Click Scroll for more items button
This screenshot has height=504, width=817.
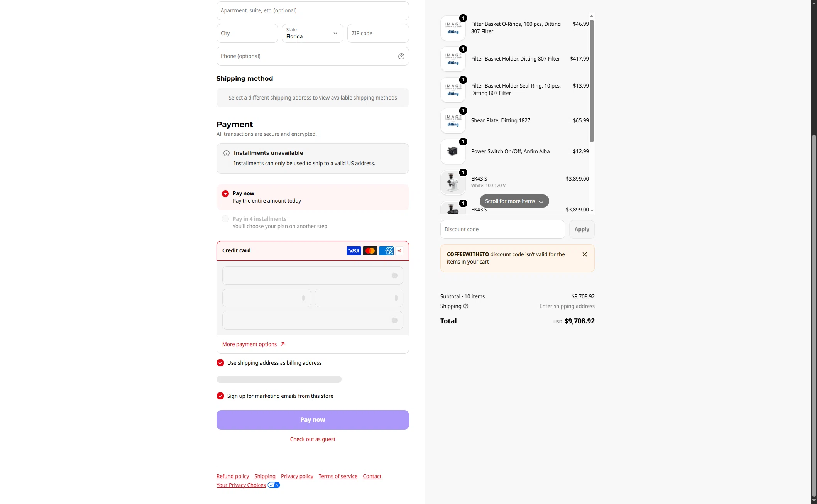[514, 201]
